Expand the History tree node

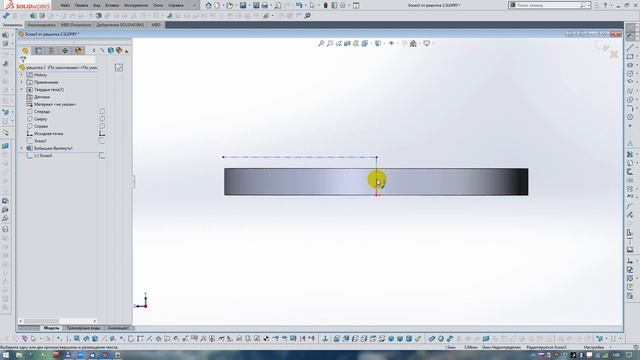point(22,75)
